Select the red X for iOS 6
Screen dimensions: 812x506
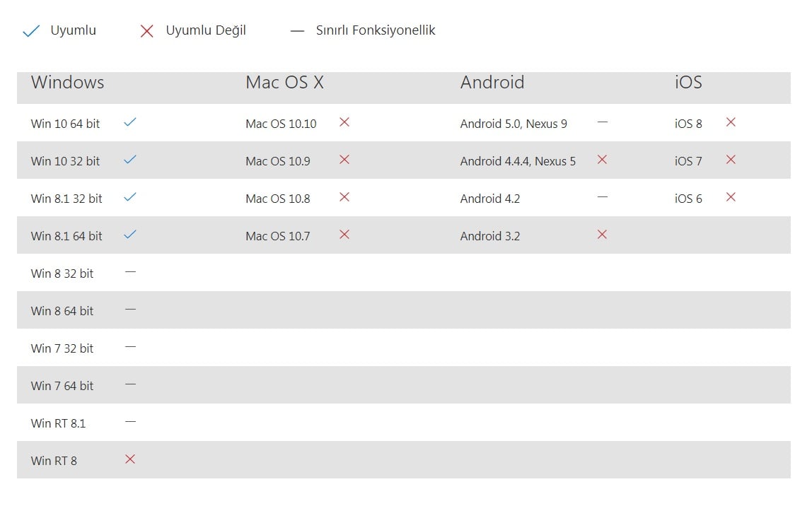pos(731,197)
